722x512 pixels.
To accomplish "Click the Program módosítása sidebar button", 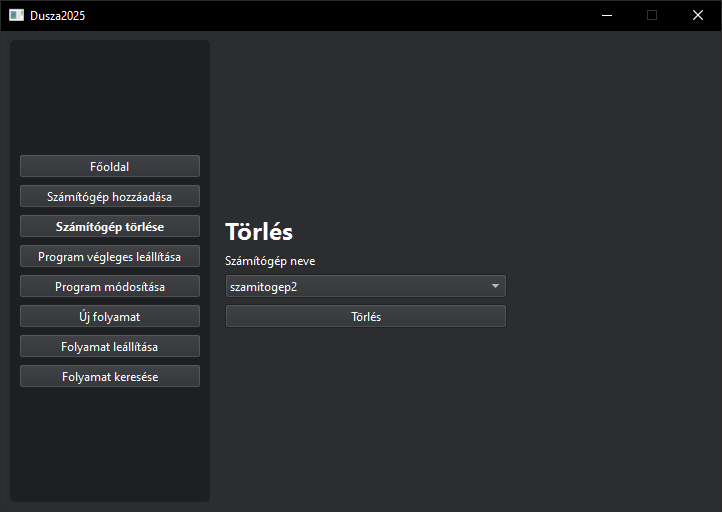I will 110,286.
